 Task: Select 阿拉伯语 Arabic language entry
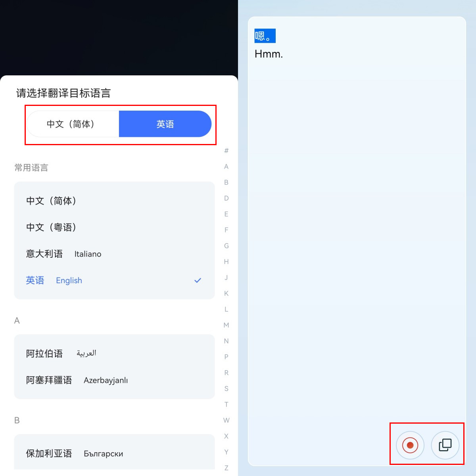(114, 353)
